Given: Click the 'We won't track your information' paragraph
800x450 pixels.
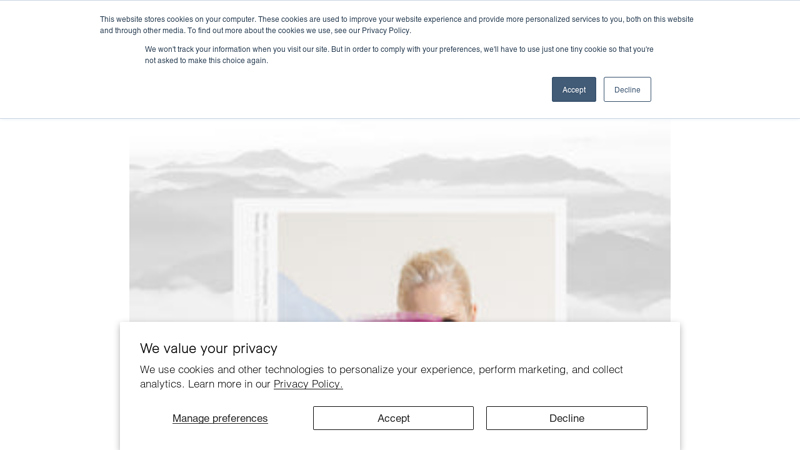Looking at the screenshot, I should tap(399, 55).
